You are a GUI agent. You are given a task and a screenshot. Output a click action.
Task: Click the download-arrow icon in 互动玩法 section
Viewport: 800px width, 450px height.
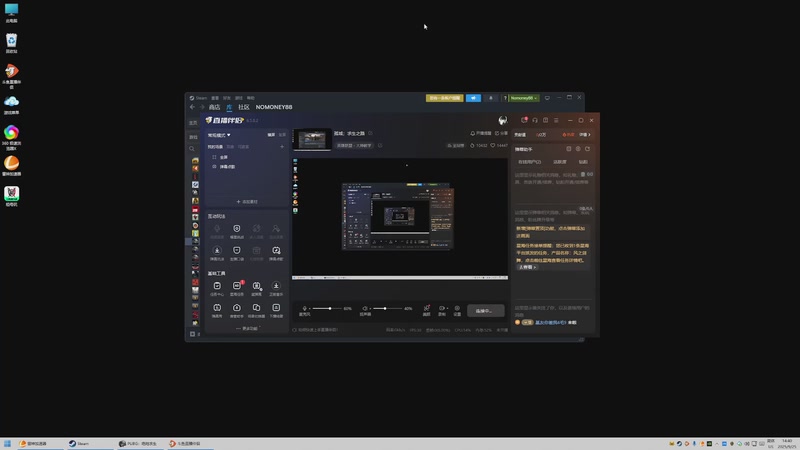[x=217, y=253]
